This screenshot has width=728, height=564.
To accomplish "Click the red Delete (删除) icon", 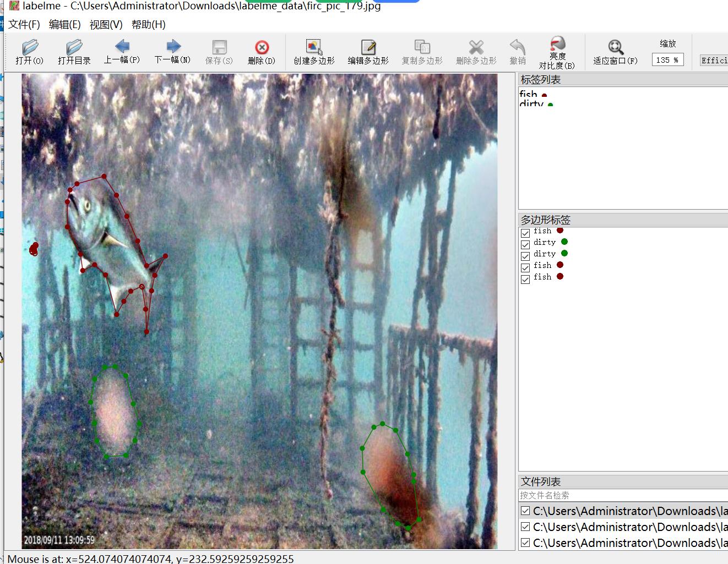I will 262,47.
